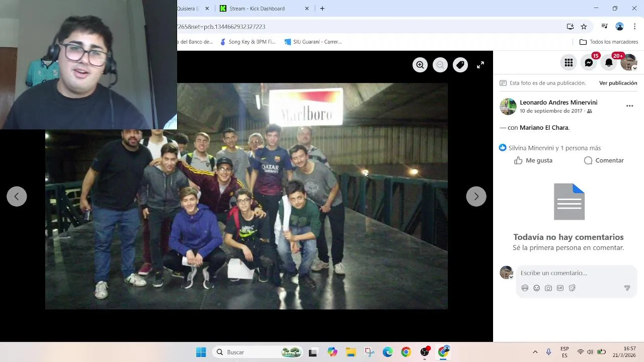
Task: Insert avatar sticker in comment
Action: 525,288
